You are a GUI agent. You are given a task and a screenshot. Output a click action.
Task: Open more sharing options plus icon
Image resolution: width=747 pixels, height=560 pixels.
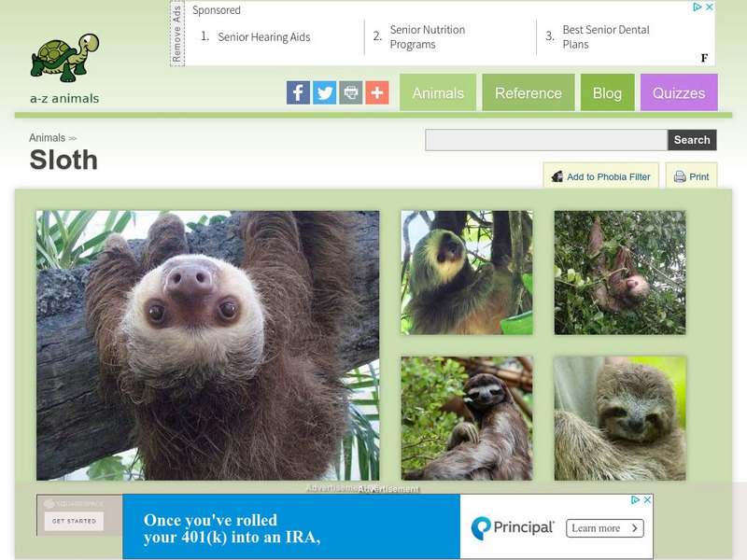(377, 92)
